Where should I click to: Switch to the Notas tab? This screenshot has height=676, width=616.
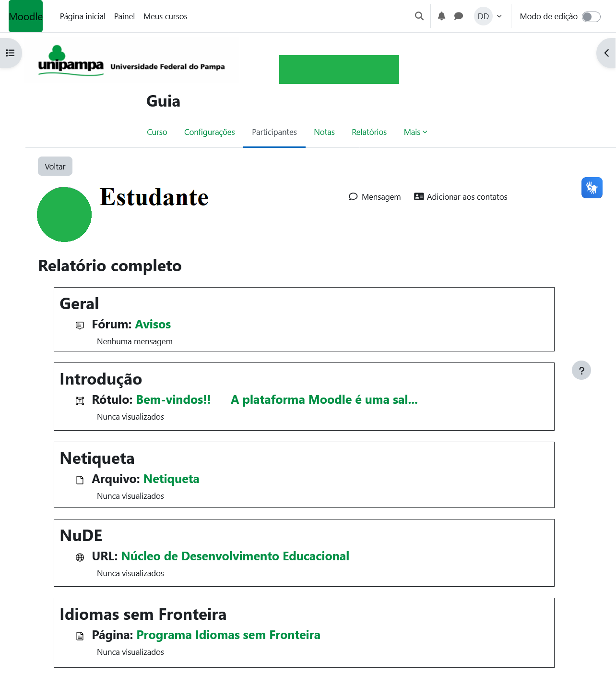click(x=324, y=132)
